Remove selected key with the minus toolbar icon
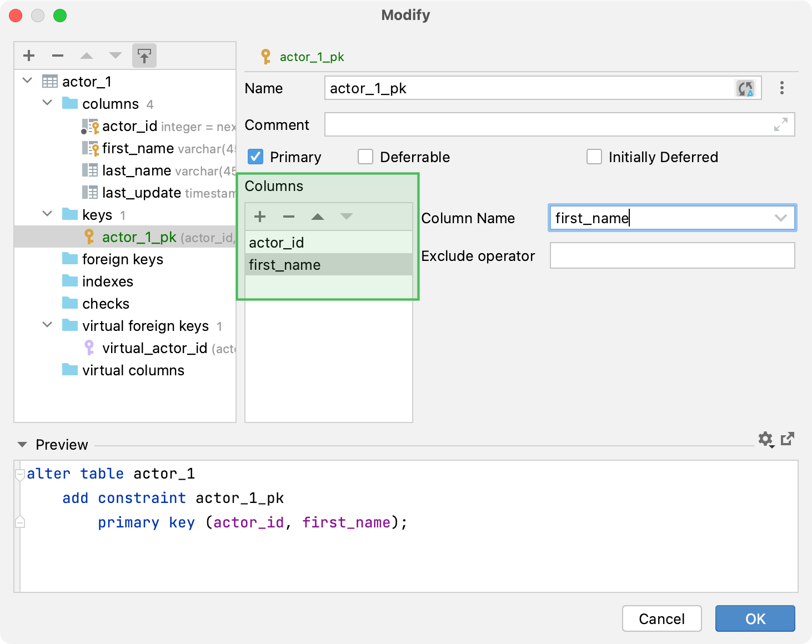Screen dimensions: 812x644 (58, 55)
